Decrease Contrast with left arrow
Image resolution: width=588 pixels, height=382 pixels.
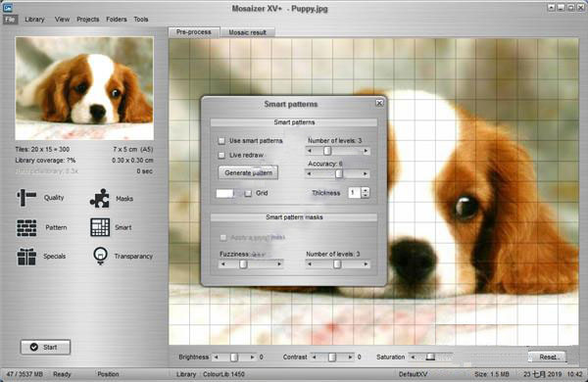point(314,358)
